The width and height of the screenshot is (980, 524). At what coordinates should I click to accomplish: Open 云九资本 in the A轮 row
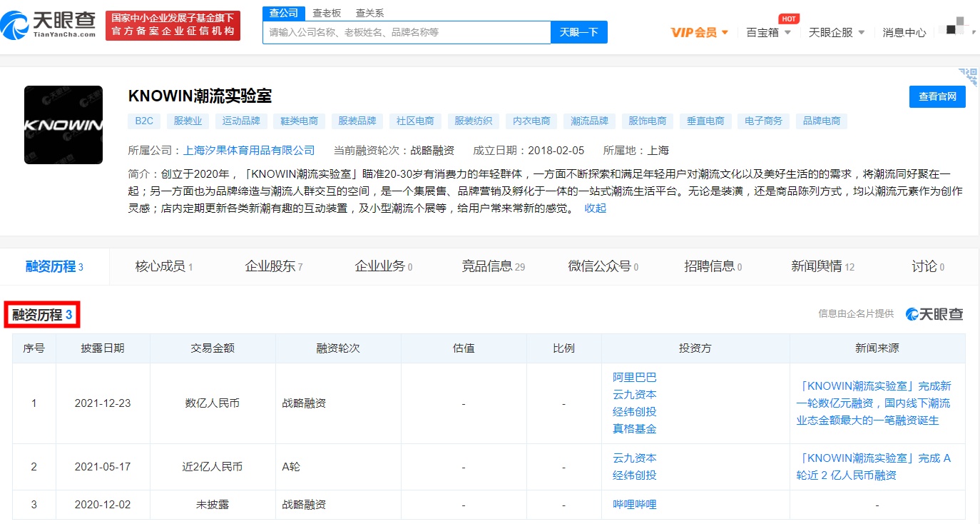click(x=635, y=458)
